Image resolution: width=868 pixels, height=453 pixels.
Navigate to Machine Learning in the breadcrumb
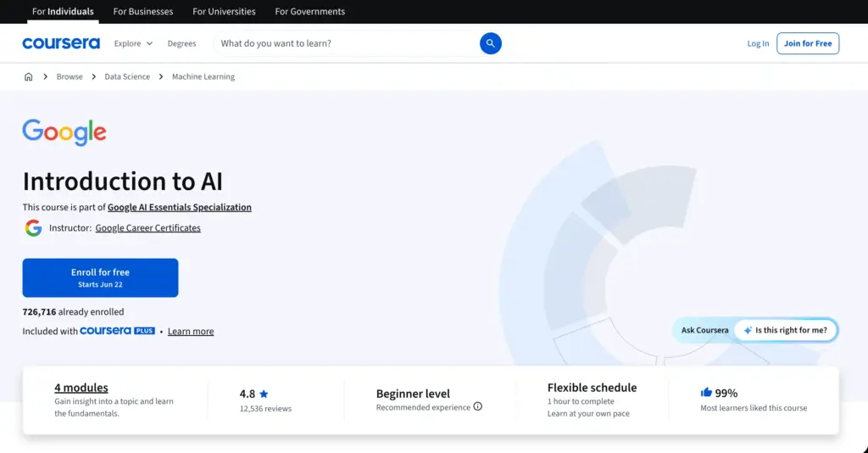(x=203, y=76)
